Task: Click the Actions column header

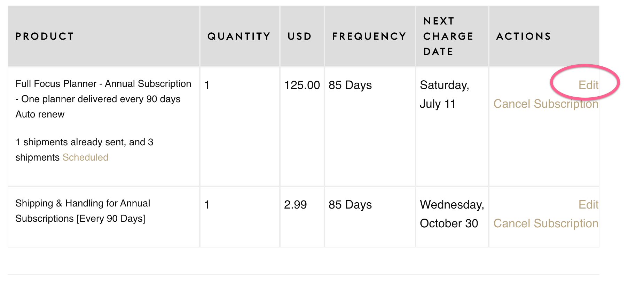Action: [523, 36]
